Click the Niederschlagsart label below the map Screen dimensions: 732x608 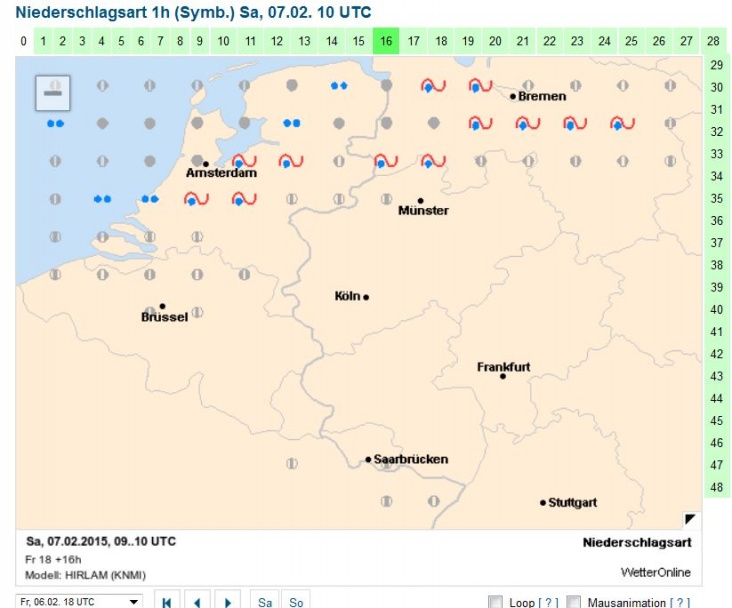pyautogui.click(x=637, y=543)
